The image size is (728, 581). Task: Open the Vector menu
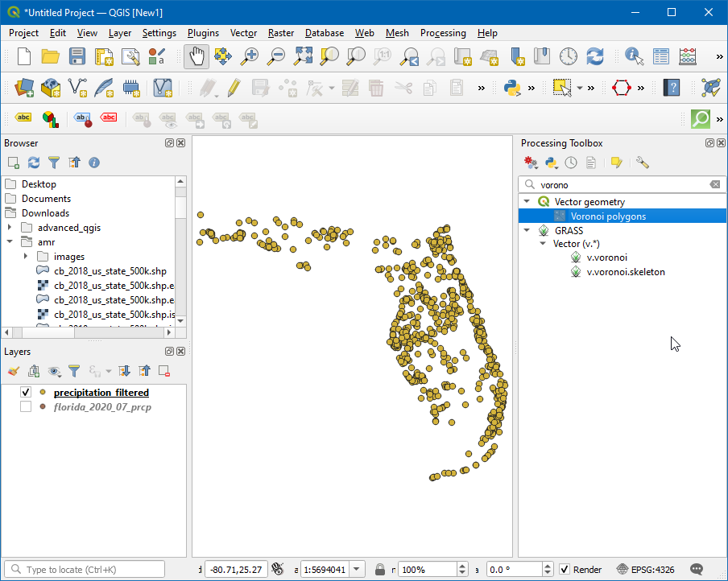click(x=243, y=33)
